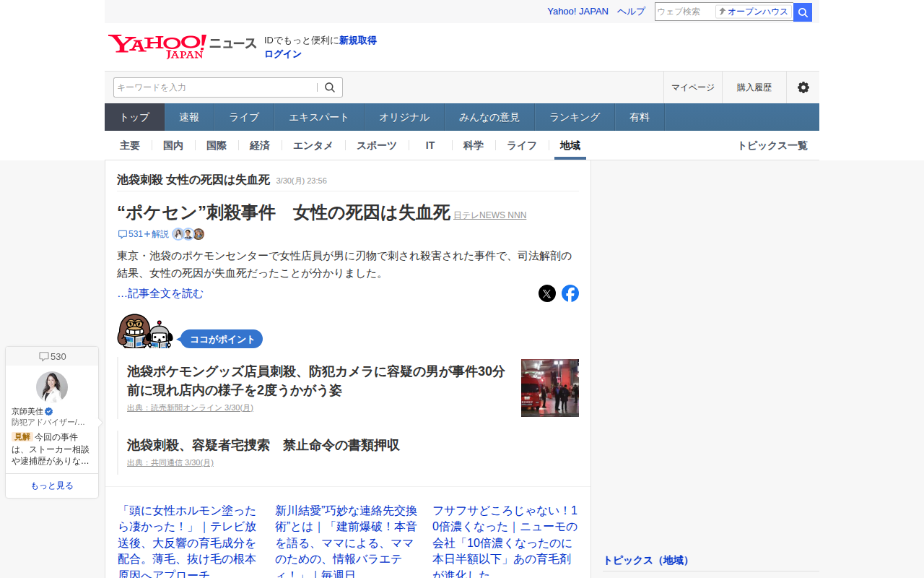924x578 pixels.
Task: Open the トピックス（地域） heading link
Action: (x=648, y=560)
